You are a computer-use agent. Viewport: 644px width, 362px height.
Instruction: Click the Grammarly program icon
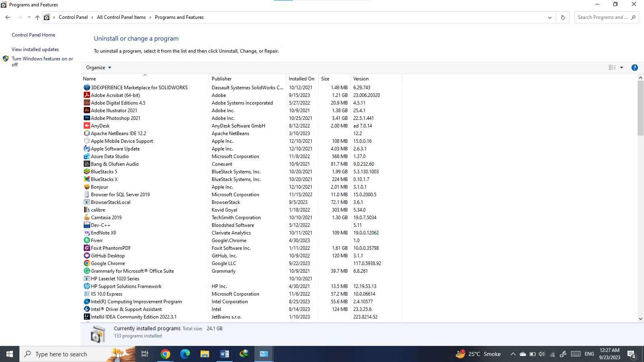pyautogui.click(x=87, y=271)
